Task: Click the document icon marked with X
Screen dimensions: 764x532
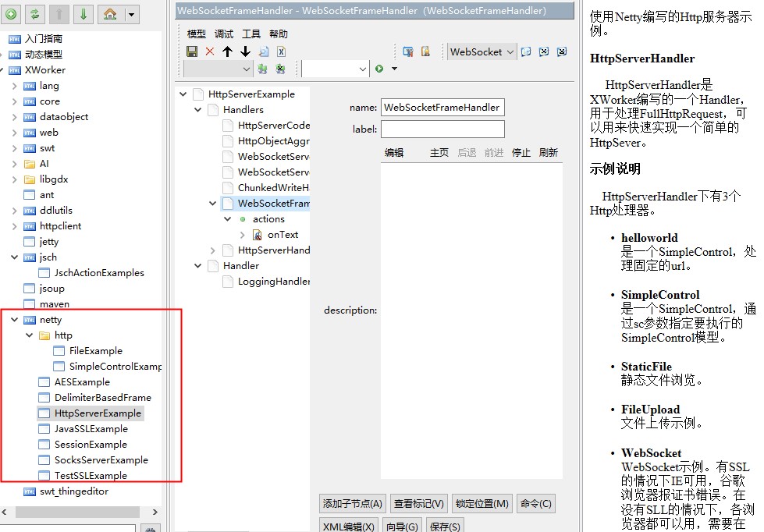Action: pos(281,51)
